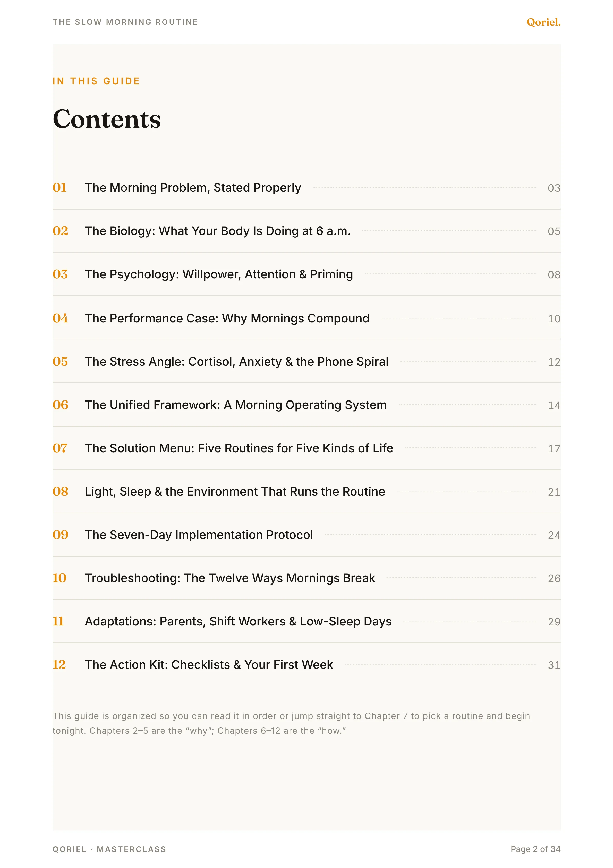Click chapter number 03 in orange
This screenshot has width=613, height=868.
pyautogui.click(x=61, y=274)
